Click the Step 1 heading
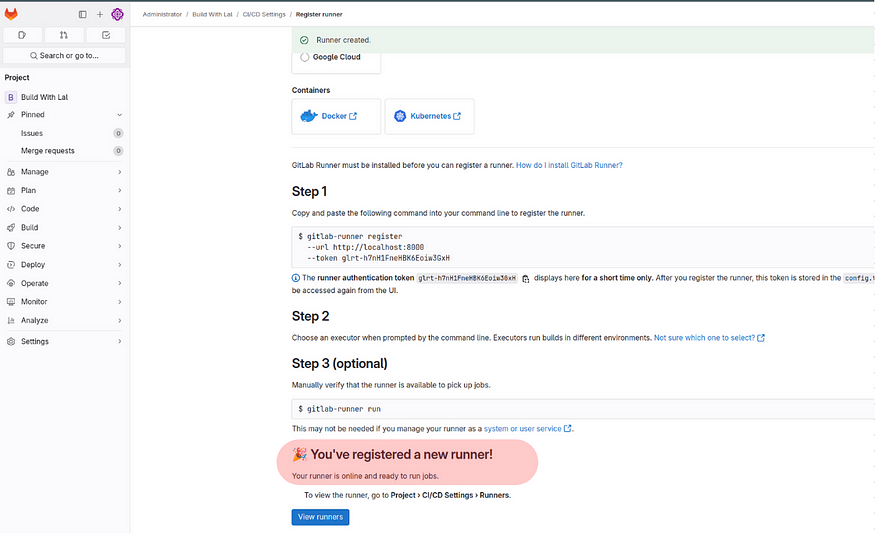Screen dimensions: 875x536 pos(309,191)
